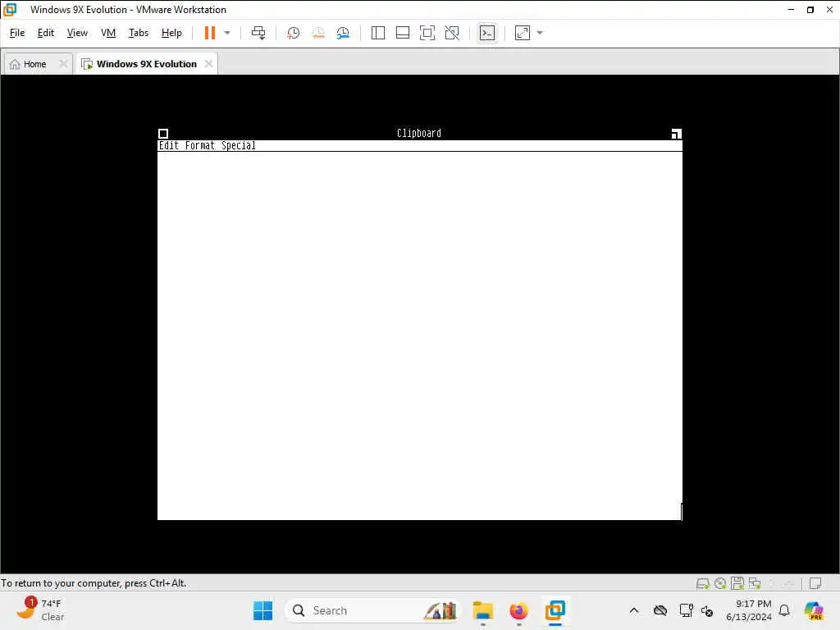This screenshot has height=630, width=840.
Task: Open the snapshot manager
Action: click(x=343, y=33)
